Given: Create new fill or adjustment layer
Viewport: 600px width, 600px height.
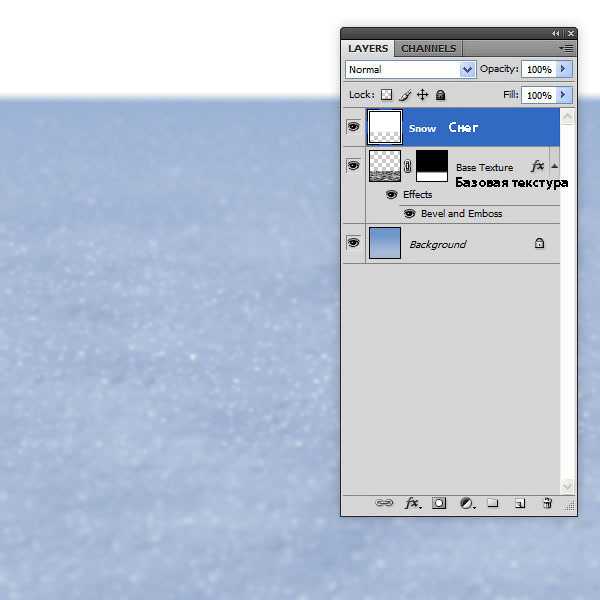Looking at the screenshot, I should (467, 503).
